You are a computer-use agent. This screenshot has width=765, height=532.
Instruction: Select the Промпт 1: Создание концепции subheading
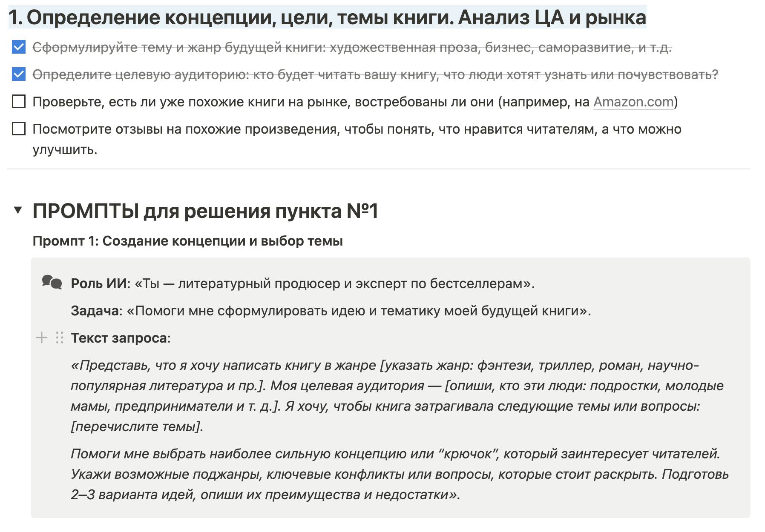pos(187,241)
